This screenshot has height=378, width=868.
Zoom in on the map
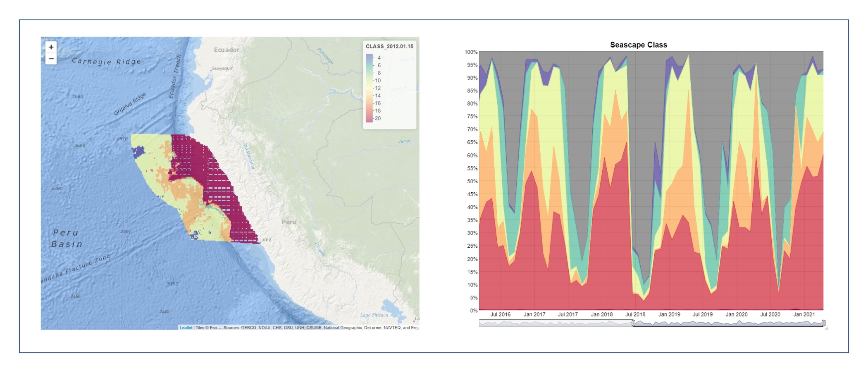tap(51, 47)
